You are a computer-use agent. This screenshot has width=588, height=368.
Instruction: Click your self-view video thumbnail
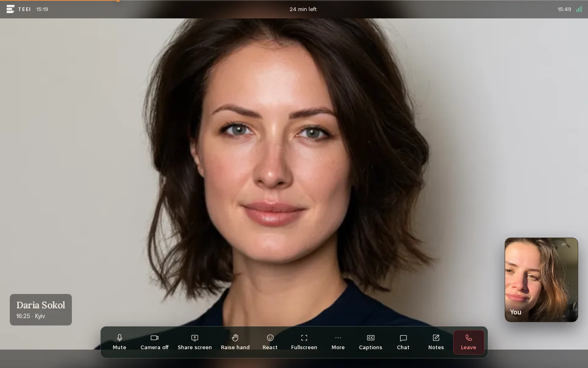click(x=541, y=280)
